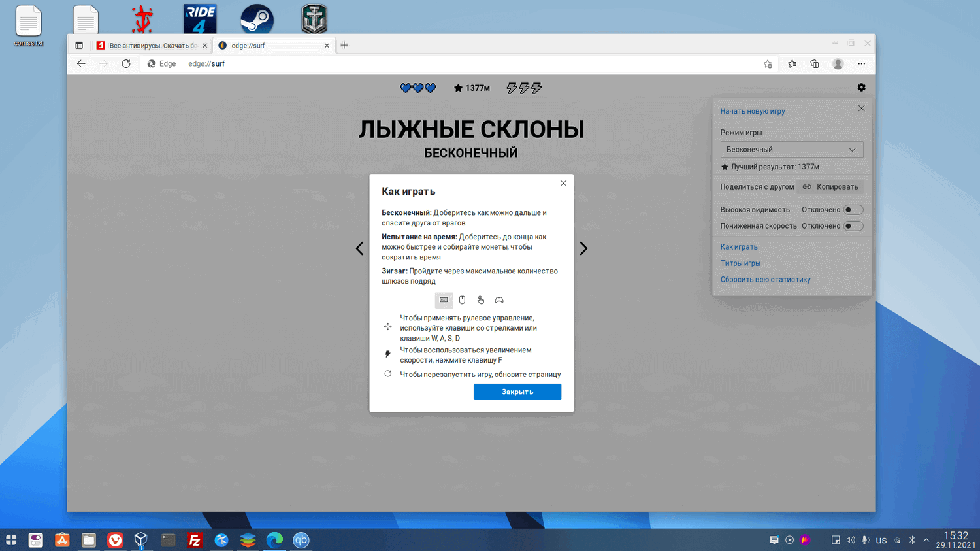Open the terminal from the taskbar
The width and height of the screenshot is (980, 551).
click(169, 540)
